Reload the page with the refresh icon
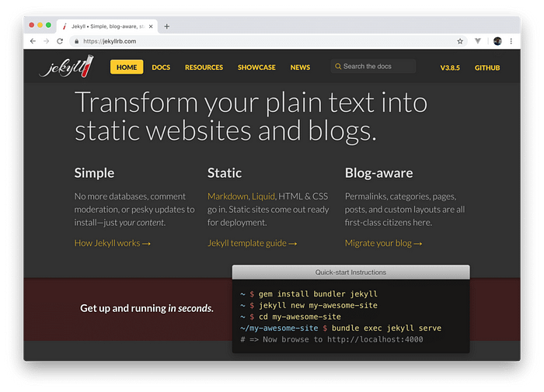 coord(60,41)
